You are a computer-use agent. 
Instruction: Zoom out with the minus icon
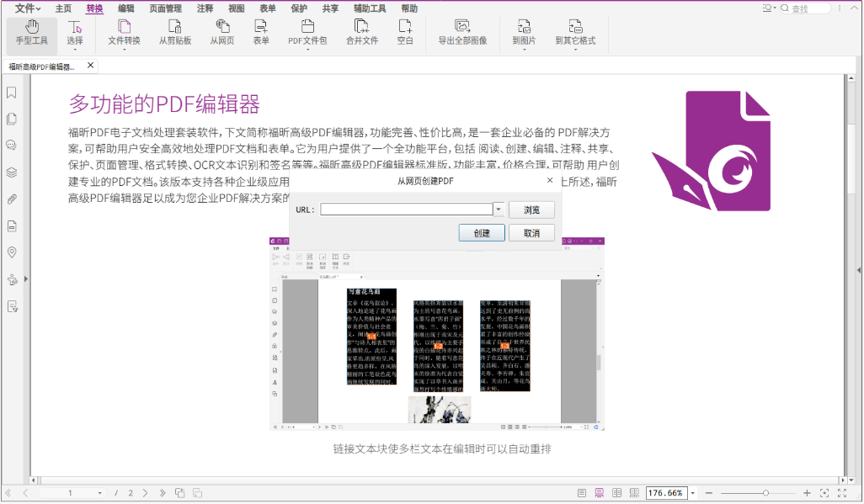(709, 493)
